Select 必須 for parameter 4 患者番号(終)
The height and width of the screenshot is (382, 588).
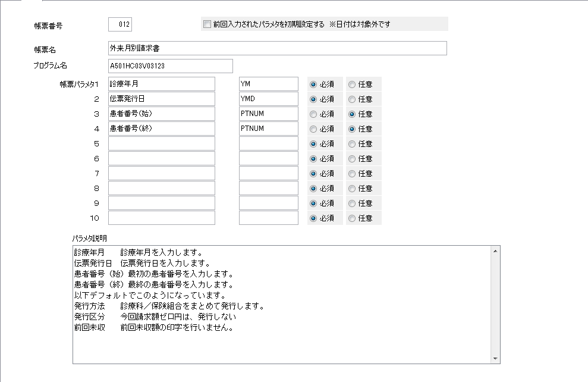click(313, 129)
